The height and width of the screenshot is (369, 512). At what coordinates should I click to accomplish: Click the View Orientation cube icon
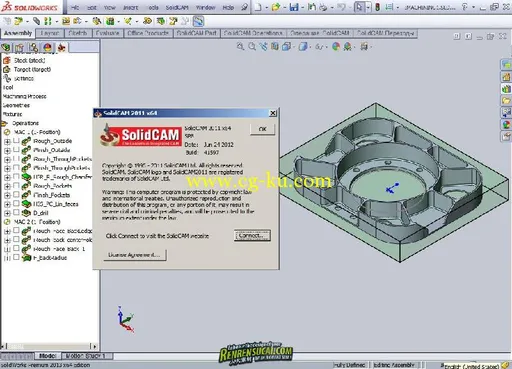pos(286,47)
